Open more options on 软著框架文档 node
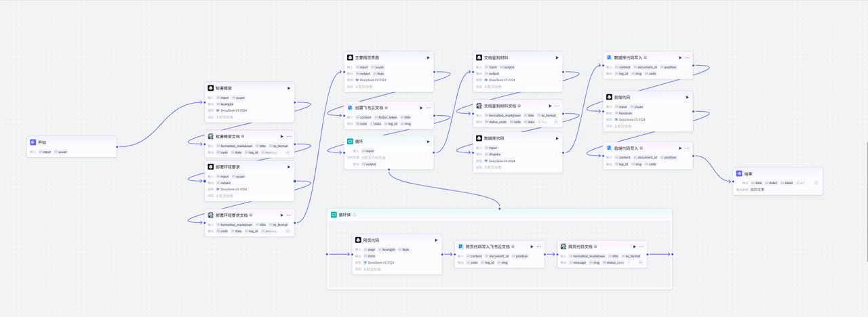Screen dimensions: 868x317 (x=288, y=136)
